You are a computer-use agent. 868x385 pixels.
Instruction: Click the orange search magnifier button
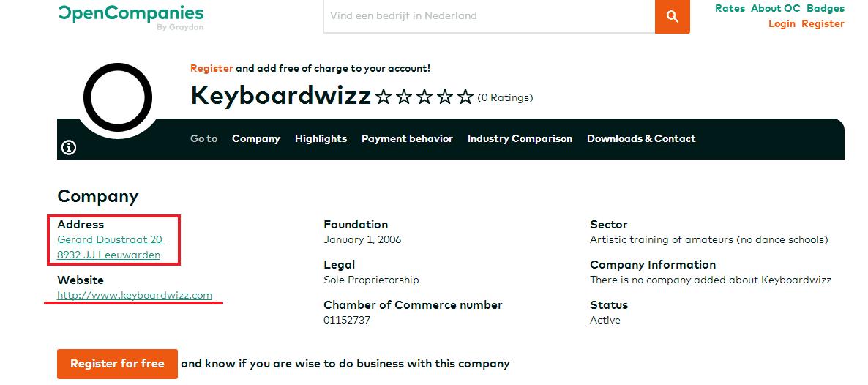pyautogui.click(x=672, y=16)
